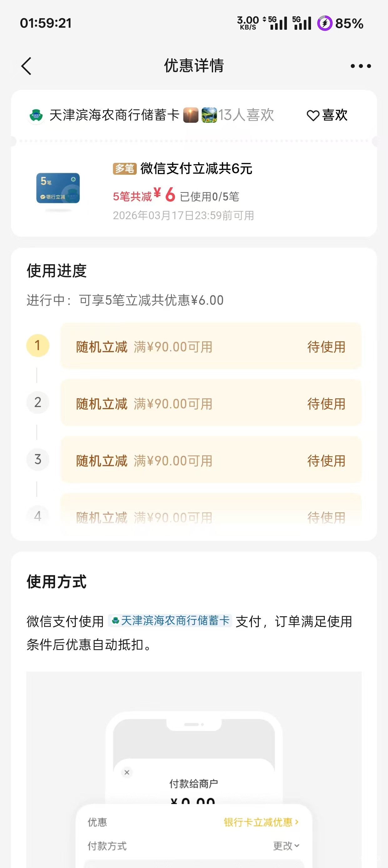Open the three-dot more options menu
The width and height of the screenshot is (388, 868).
point(360,66)
